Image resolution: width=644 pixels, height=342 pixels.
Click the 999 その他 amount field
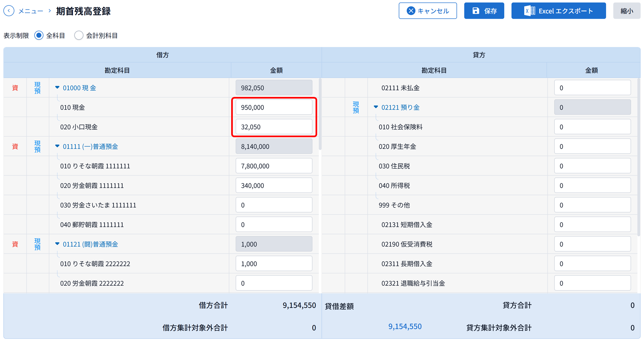coord(592,205)
